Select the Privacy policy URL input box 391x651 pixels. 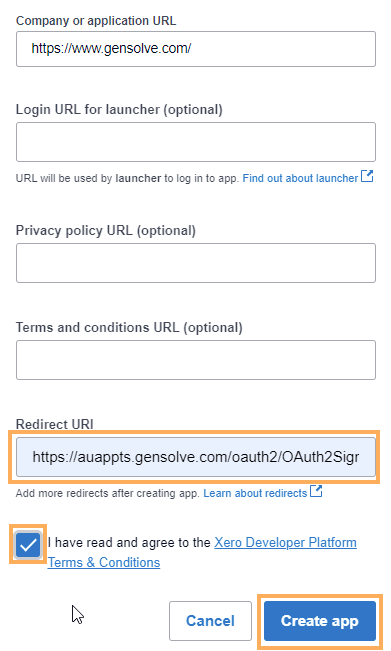[196, 263]
